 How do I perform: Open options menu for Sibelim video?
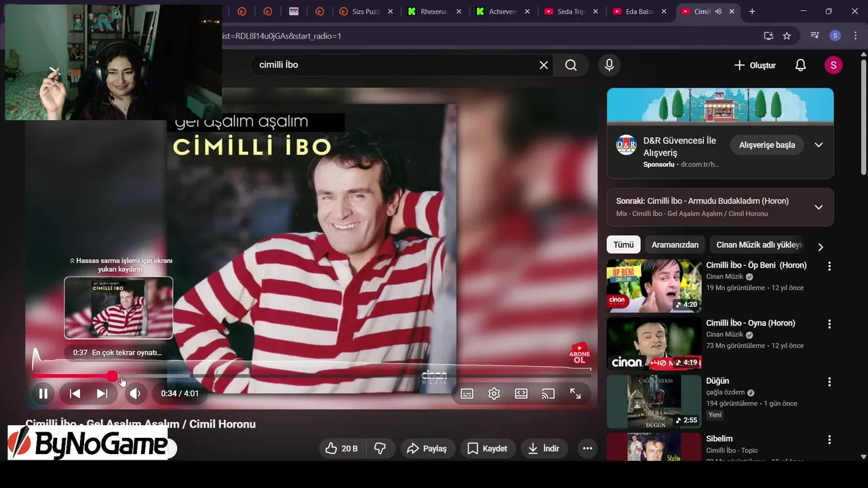tap(829, 439)
